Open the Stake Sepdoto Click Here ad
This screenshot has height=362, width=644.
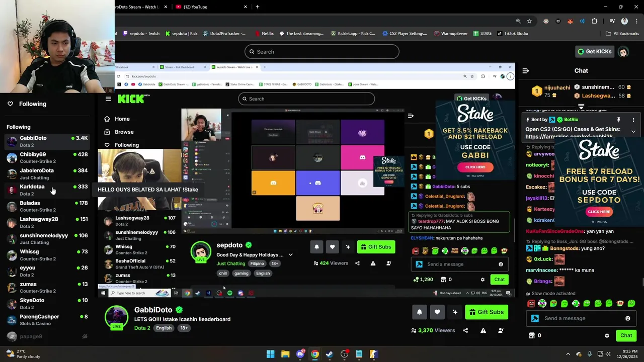tap(599, 212)
